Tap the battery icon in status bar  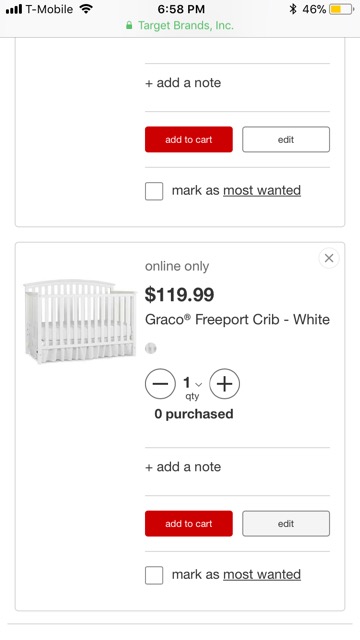click(342, 9)
